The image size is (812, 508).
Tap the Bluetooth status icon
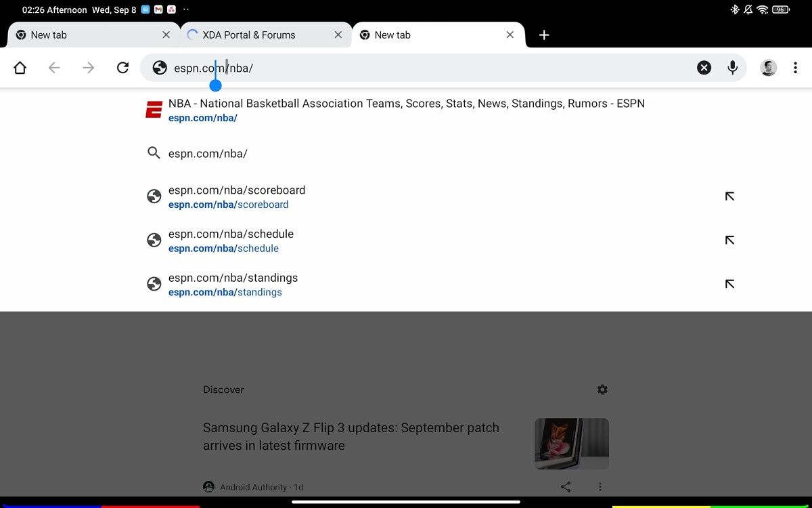[x=735, y=9]
